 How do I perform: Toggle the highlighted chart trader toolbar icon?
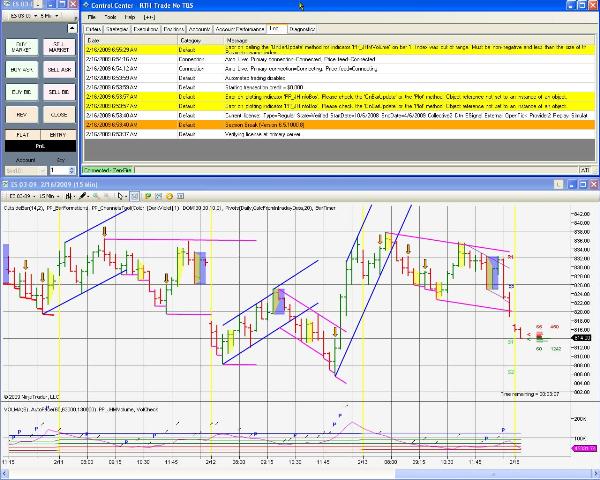tap(134, 196)
